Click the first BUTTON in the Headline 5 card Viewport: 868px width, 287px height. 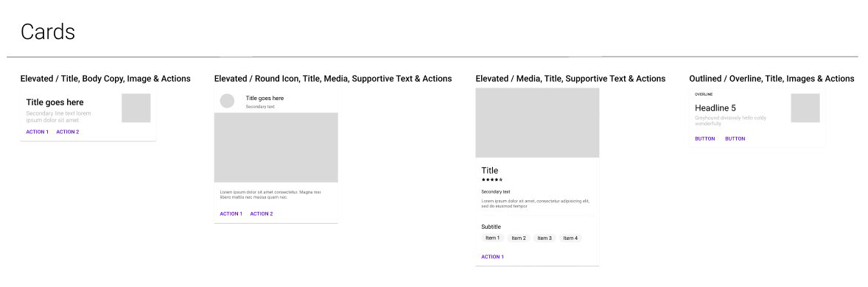click(704, 139)
